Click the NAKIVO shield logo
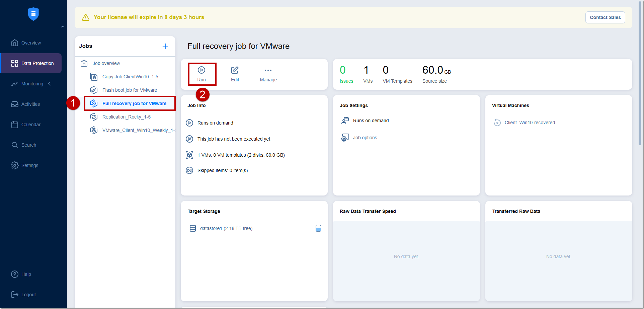The height and width of the screenshot is (309, 644). [x=33, y=14]
